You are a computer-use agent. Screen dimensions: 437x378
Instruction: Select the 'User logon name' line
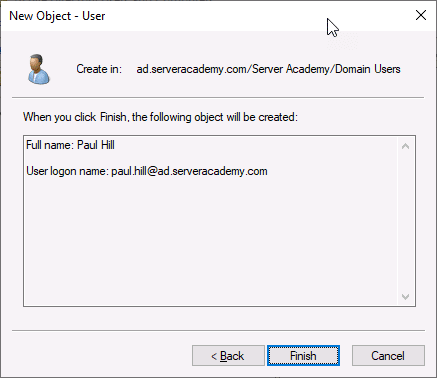click(x=147, y=171)
